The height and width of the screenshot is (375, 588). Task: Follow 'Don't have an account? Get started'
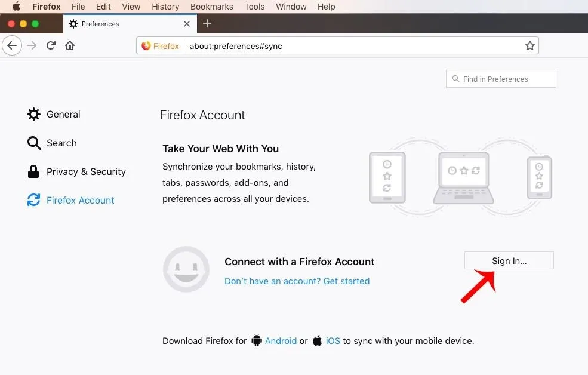(297, 281)
